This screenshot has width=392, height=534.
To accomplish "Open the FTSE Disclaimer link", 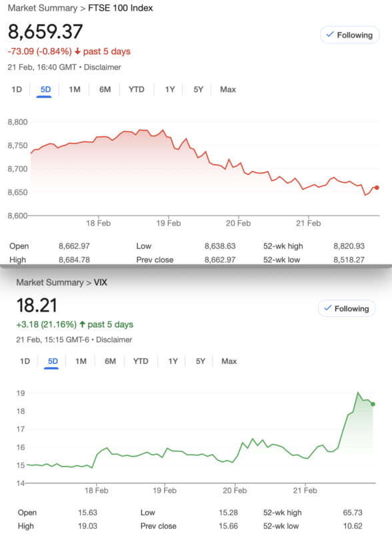I will pos(103,67).
